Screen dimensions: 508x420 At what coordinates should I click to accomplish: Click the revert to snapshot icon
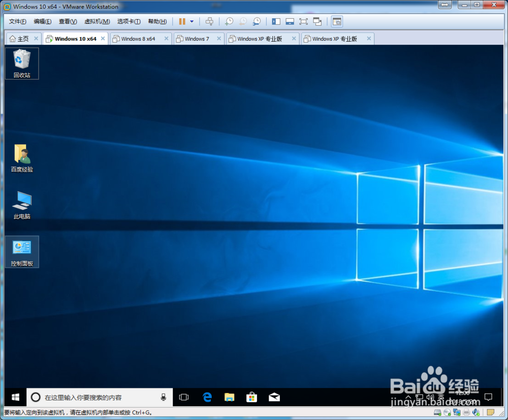[243, 21]
